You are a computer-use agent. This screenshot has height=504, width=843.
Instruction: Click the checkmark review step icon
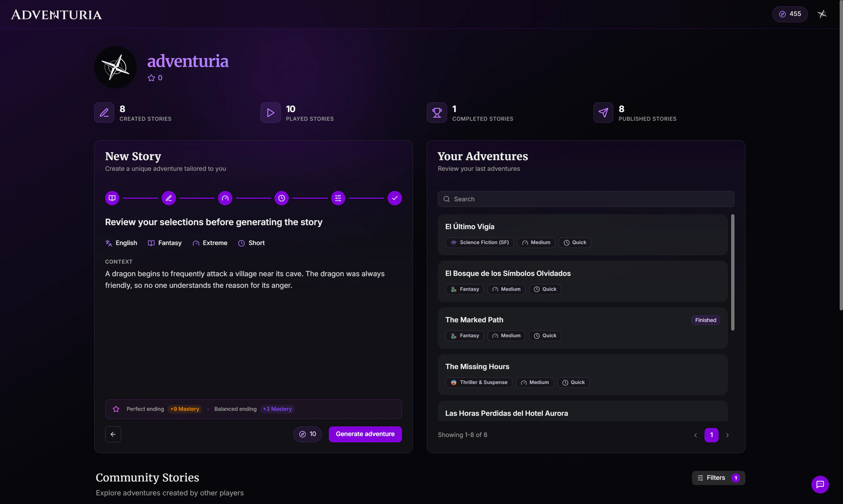tap(394, 198)
